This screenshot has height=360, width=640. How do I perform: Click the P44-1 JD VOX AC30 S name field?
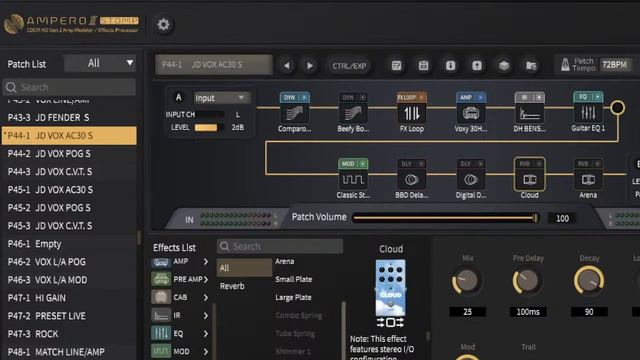coord(213,64)
